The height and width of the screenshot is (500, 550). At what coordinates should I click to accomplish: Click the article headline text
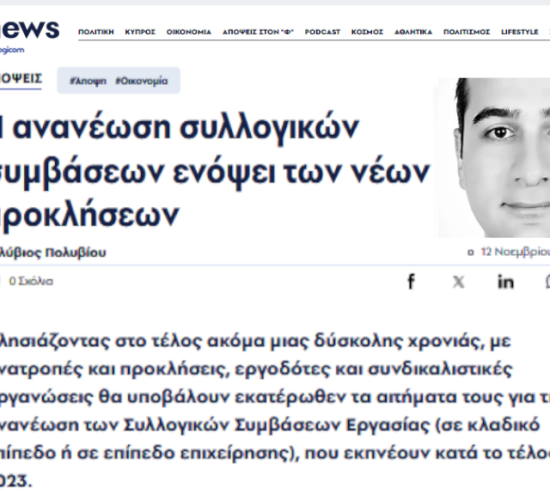(x=214, y=172)
